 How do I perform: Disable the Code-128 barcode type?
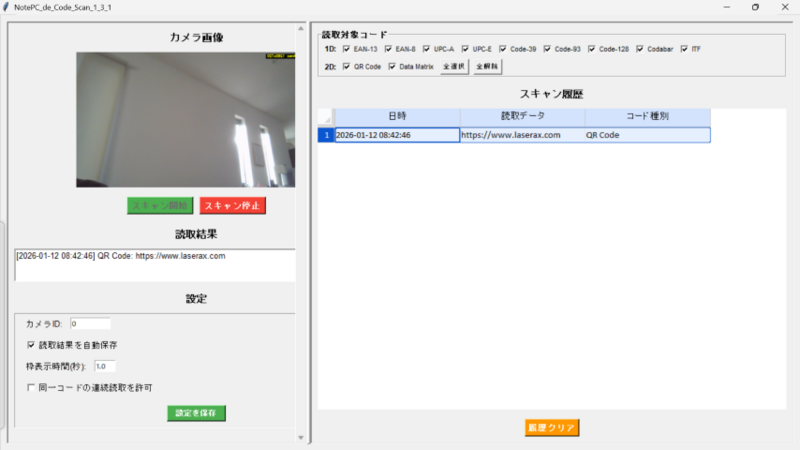pos(592,48)
